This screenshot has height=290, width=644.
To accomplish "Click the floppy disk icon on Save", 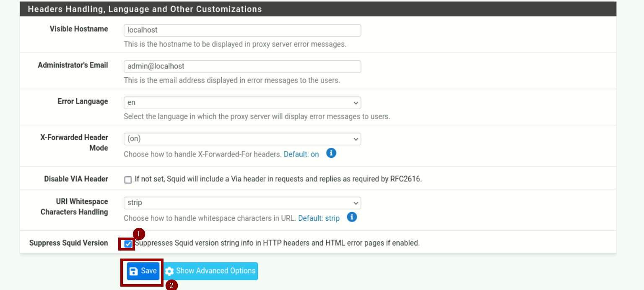I will [x=133, y=271].
